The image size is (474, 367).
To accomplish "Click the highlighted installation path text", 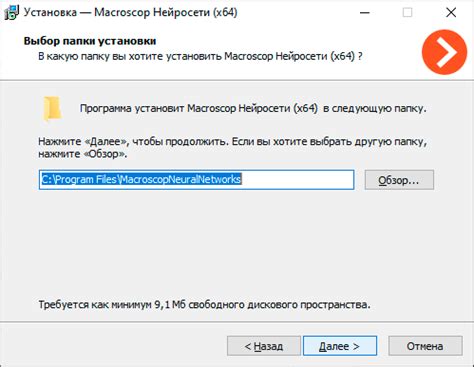I will click(141, 179).
